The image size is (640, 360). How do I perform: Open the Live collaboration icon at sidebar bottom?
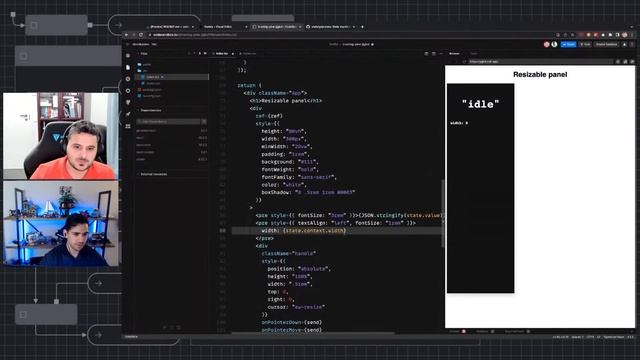[x=128, y=126]
